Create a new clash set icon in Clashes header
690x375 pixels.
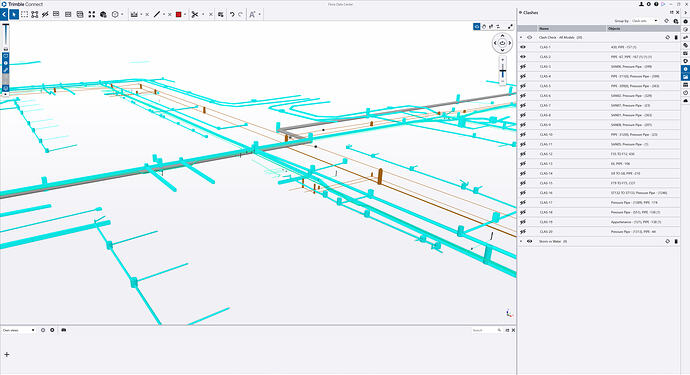676,21
